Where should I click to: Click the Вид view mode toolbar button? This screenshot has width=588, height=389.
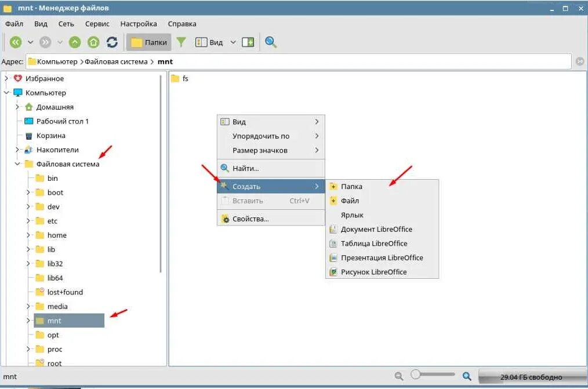[x=209, y=42]
